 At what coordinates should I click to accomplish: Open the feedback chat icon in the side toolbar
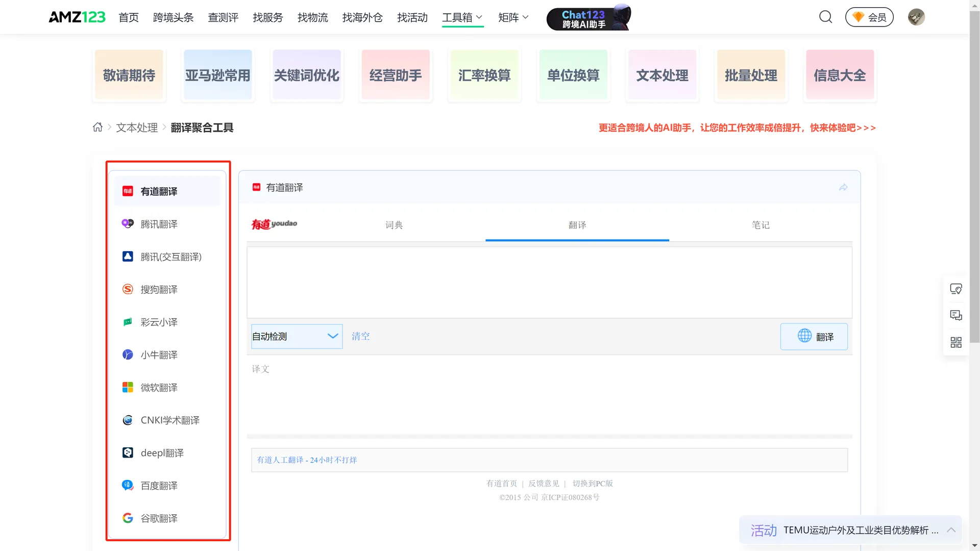coord(955,315)
